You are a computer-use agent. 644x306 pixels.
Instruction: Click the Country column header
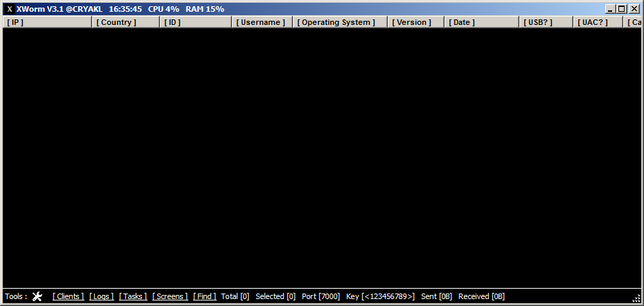[x=125, y=22]
